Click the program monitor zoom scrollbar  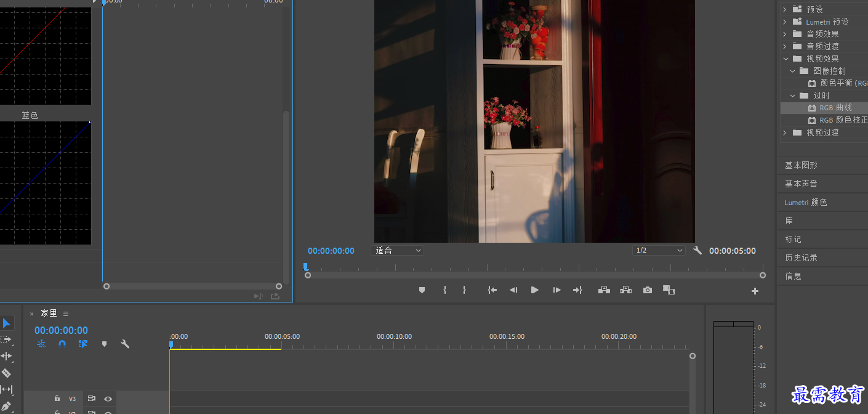(x=535, y=275)
